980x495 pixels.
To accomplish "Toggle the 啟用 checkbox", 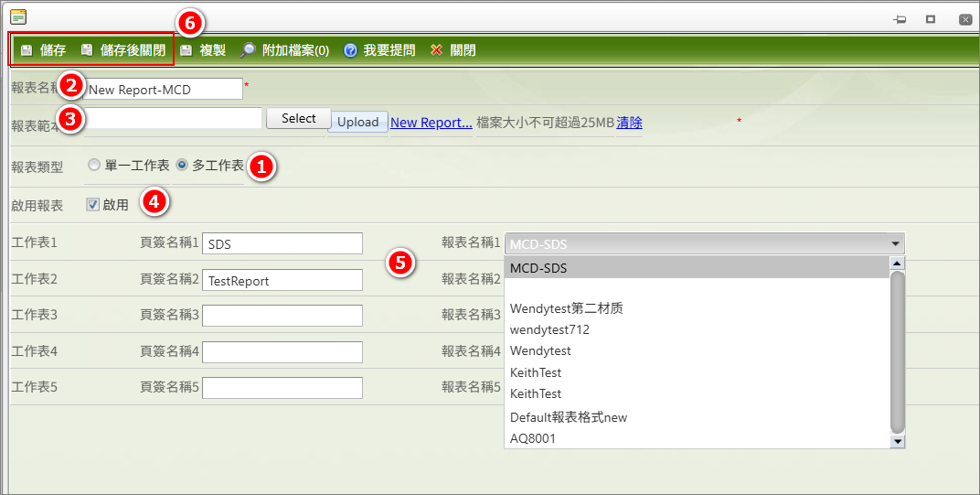I will click(x=93, y=205).
